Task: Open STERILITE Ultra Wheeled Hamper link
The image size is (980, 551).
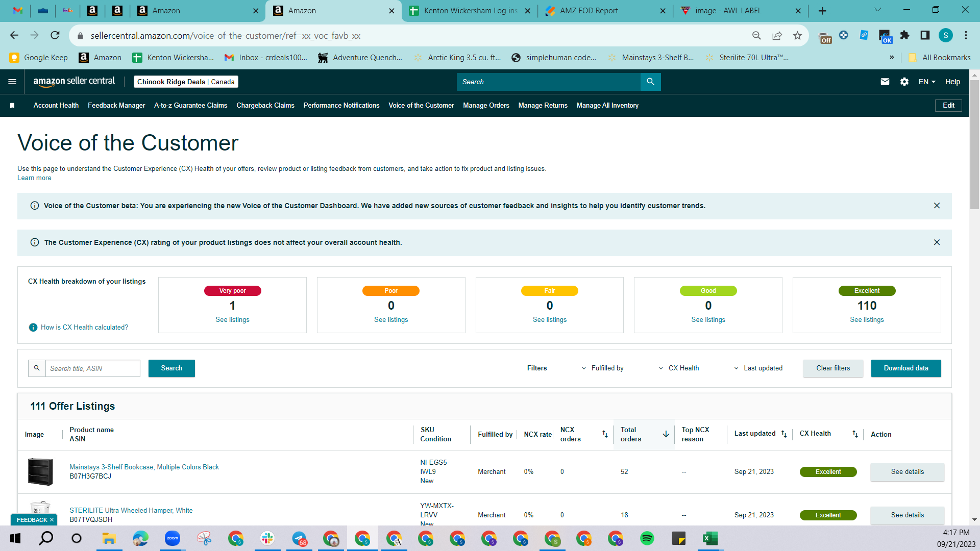Action: pos(131,511)
